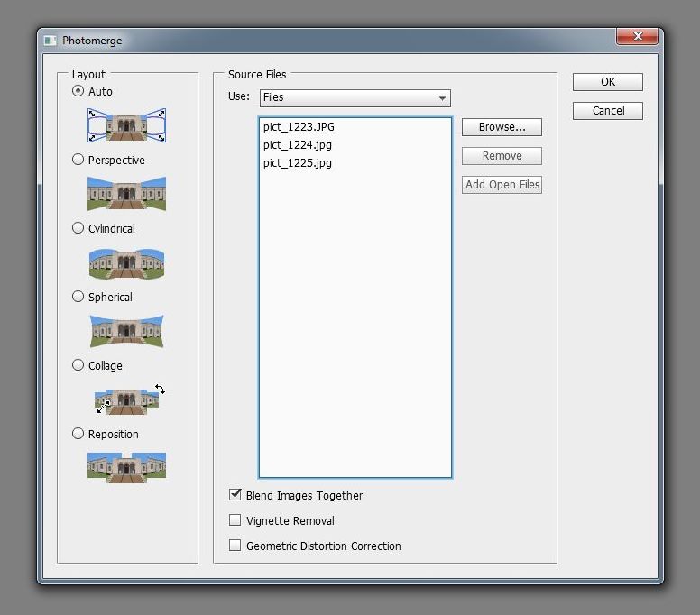700x615 pixels.
Task: Enable Vignette Removal checkbox
Action: pyautogui.click(x=235, y=520)
